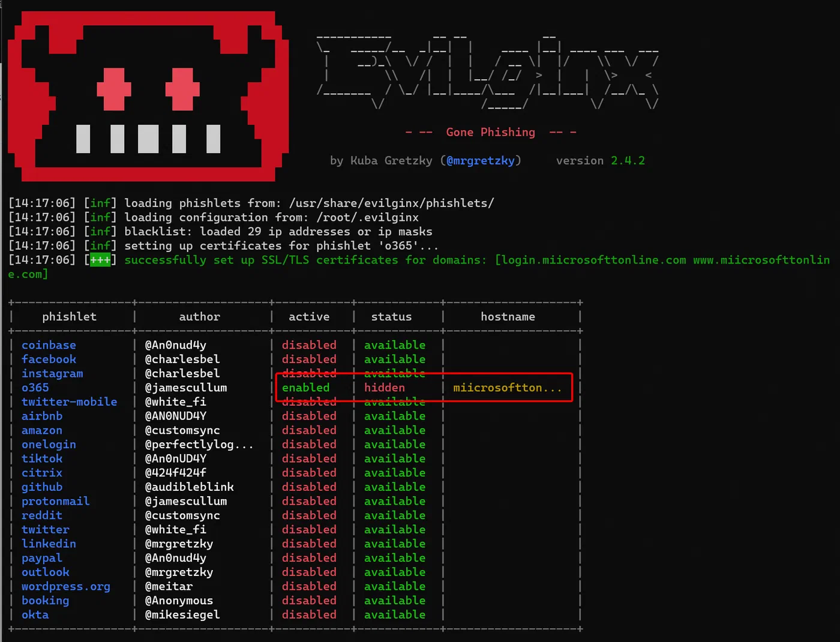Screen dimensions: 840x642
Task: Click the green [+++] success marker
Action: click(100, 260)
